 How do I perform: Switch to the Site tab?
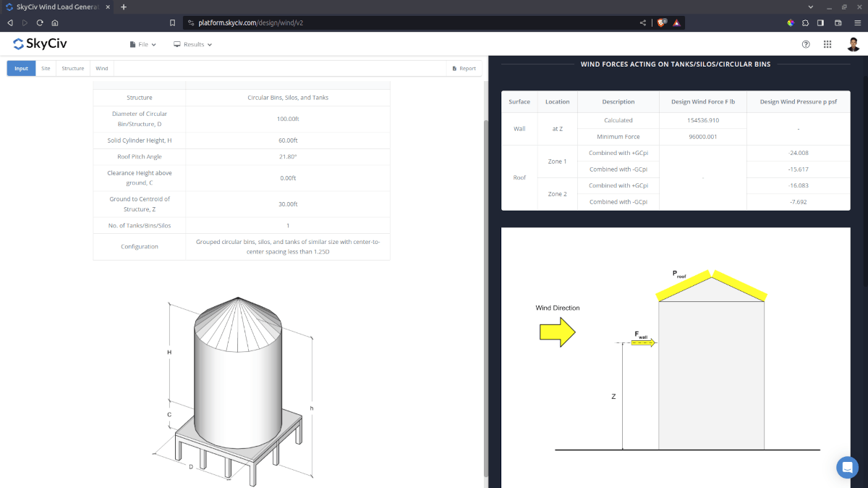46,68
